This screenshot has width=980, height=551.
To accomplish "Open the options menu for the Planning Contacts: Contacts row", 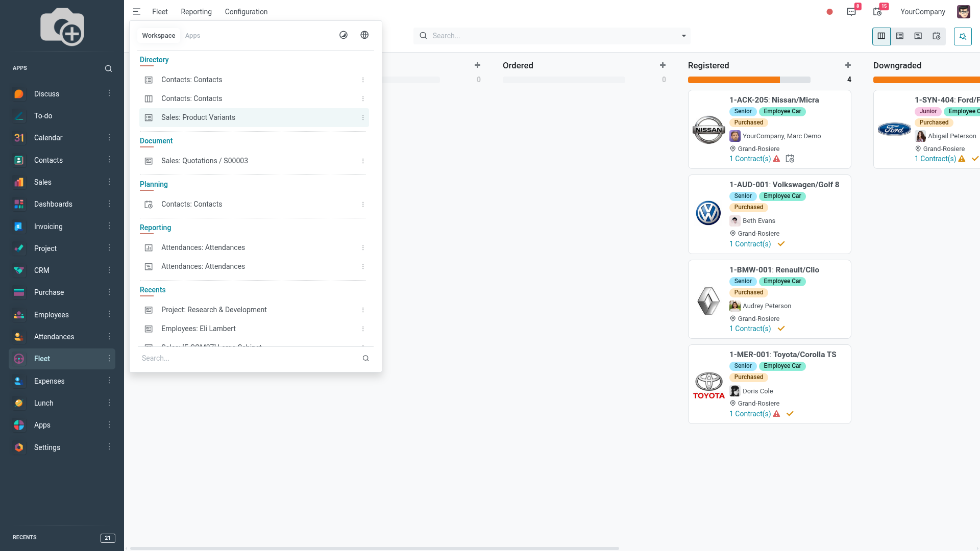I will click(363, 205).
